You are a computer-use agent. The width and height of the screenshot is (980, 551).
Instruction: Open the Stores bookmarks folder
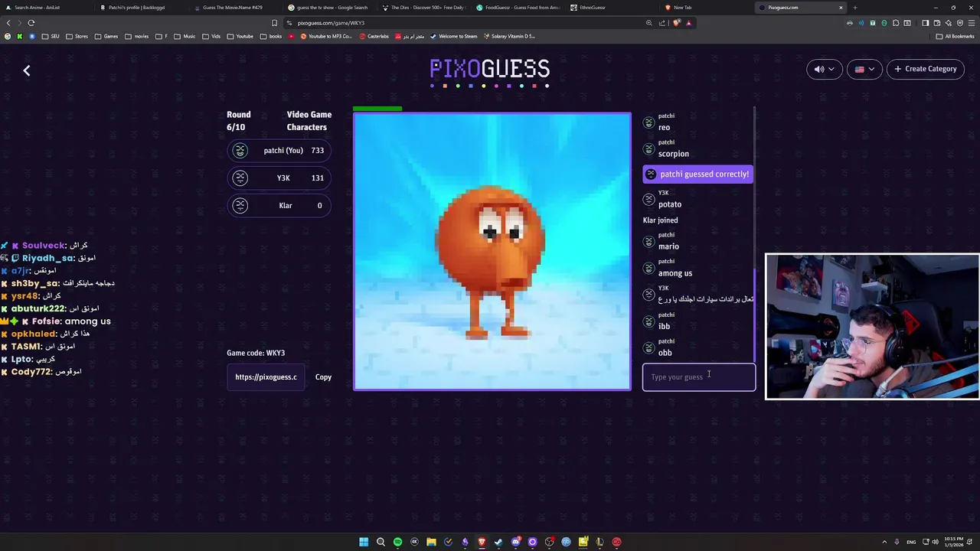pos(77,36)
